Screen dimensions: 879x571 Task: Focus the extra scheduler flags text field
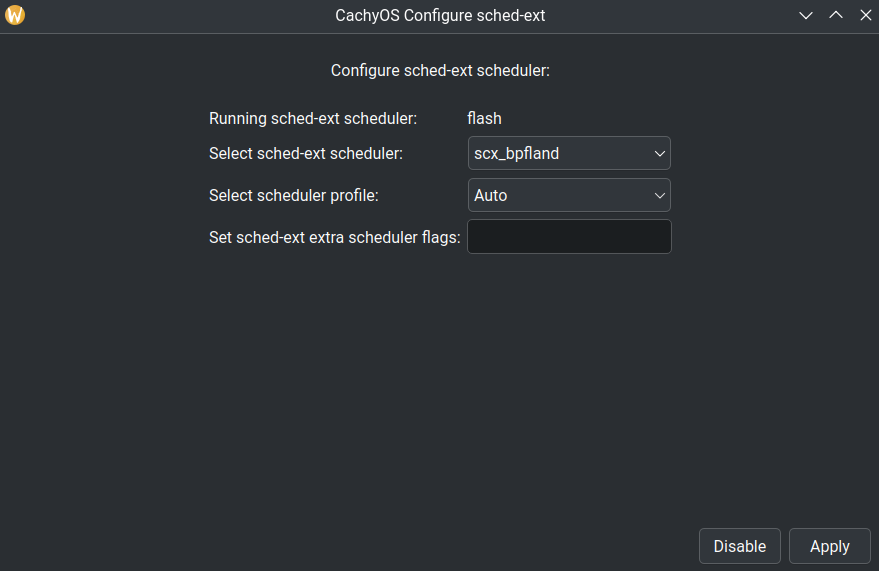(569, 237)
